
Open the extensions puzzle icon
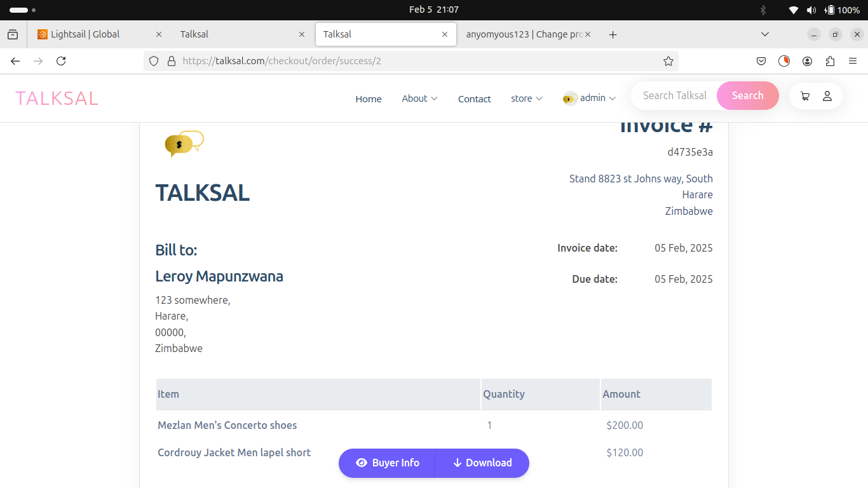pos(830,61)
